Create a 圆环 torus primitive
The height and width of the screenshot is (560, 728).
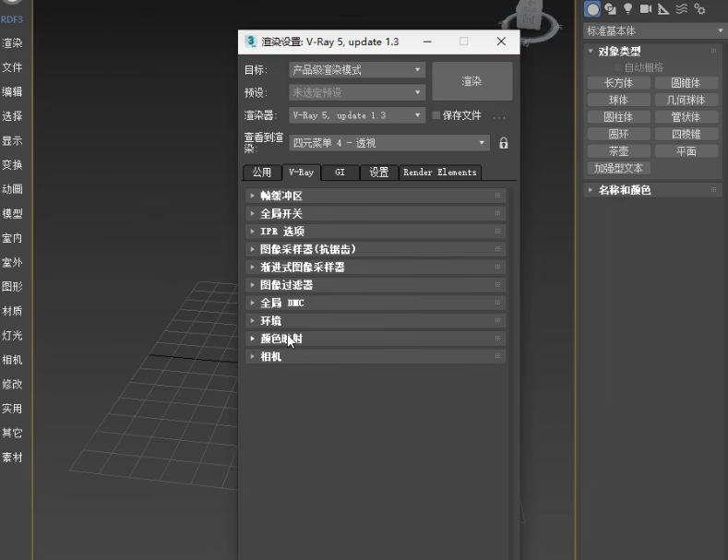tap(618, 134)
